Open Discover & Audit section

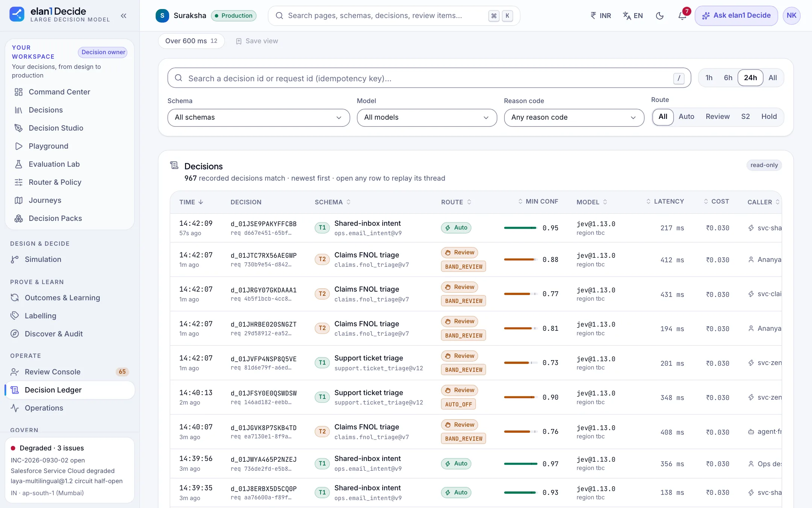pyautogui.click(x=70, y=334)
